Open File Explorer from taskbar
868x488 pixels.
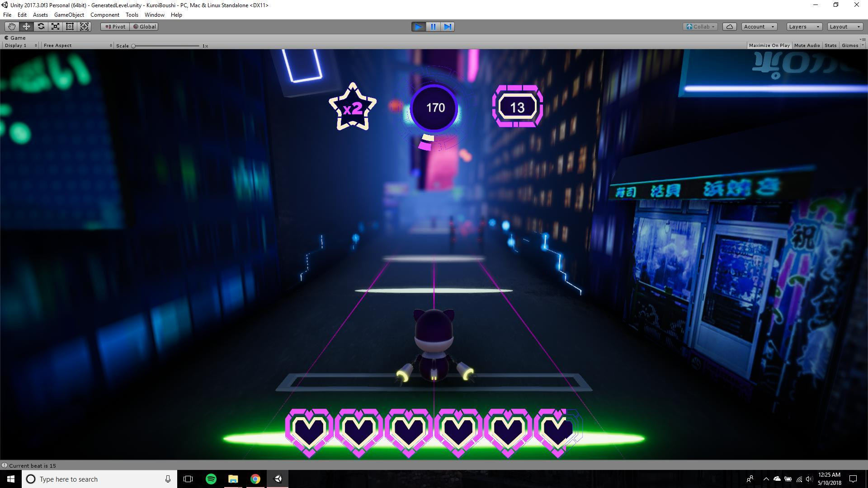[x=233, y=479]
